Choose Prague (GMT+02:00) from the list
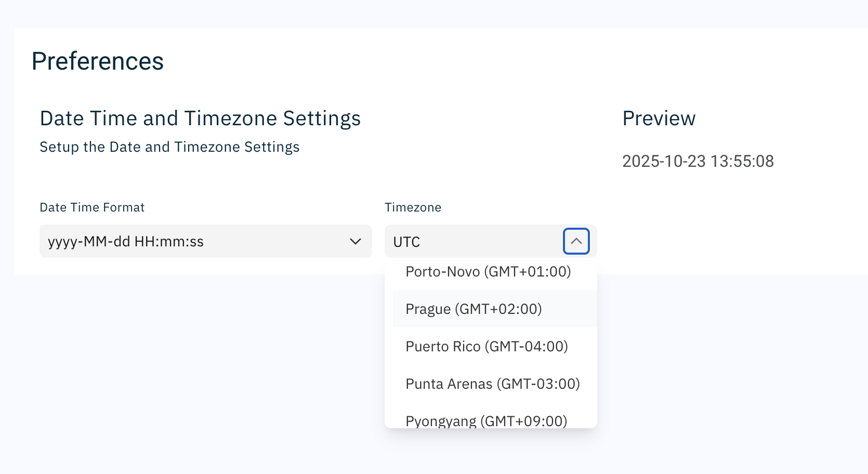This screenshot has height=474, width=868. click(474, 309)
